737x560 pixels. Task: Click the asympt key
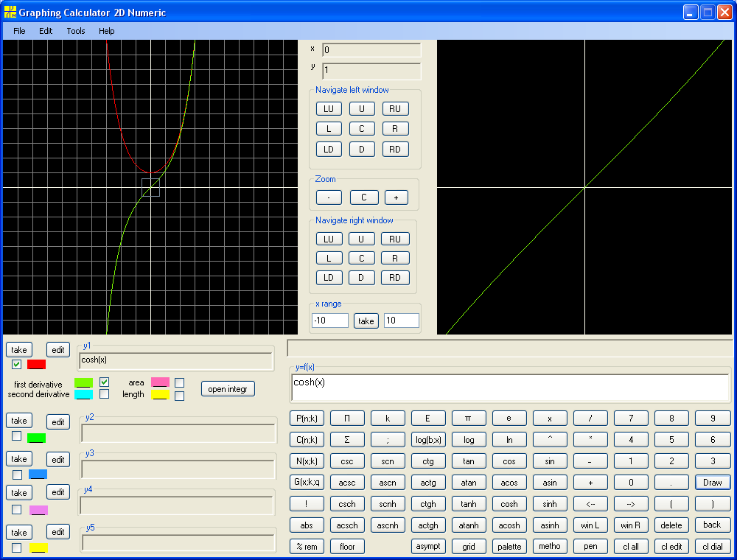pos(428,547)
